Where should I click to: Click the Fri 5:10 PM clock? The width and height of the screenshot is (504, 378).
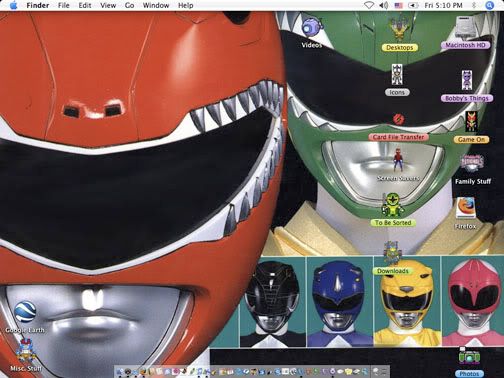tap(443, 5)
